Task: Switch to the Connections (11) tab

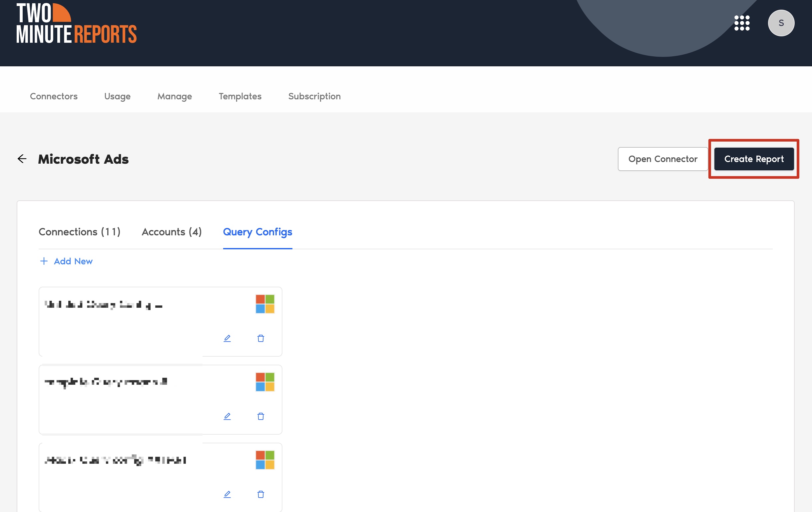Action: [80, 232]
